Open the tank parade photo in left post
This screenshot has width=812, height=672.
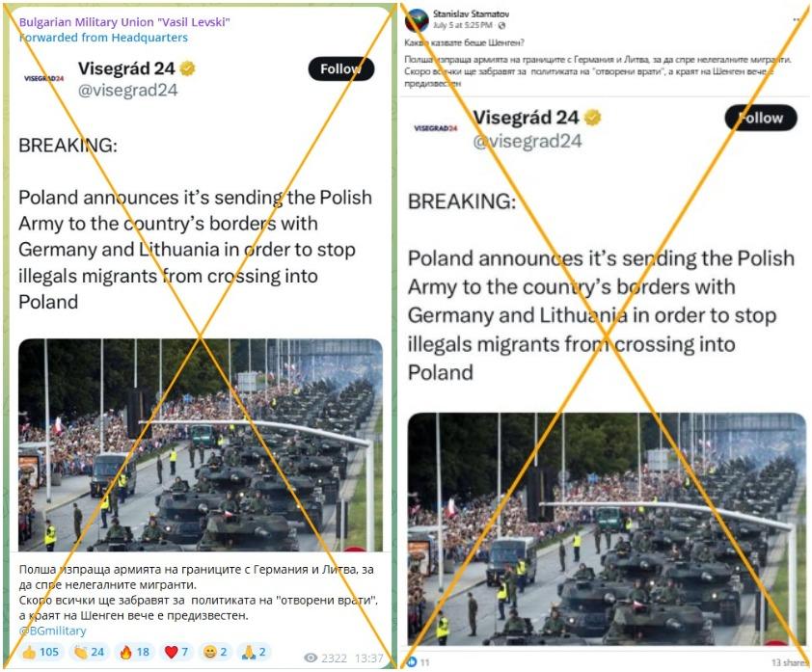click(x=201, y=445)
